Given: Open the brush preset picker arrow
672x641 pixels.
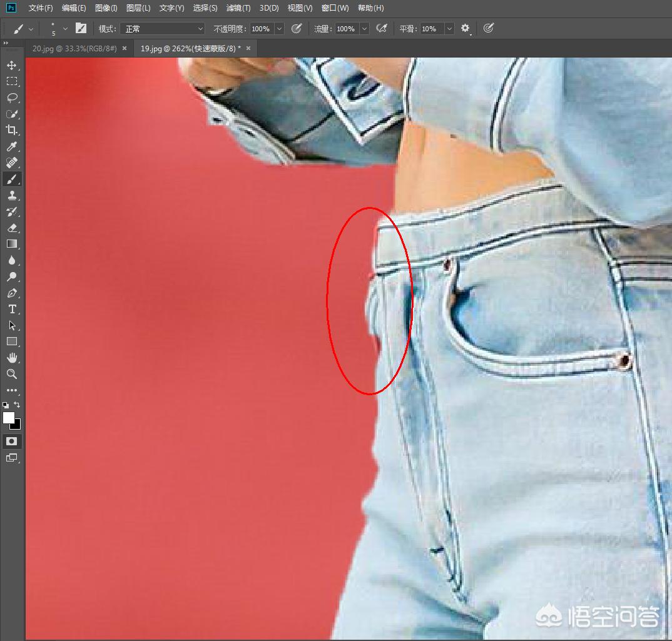Looking at the screenshot, I should (65, 29).
